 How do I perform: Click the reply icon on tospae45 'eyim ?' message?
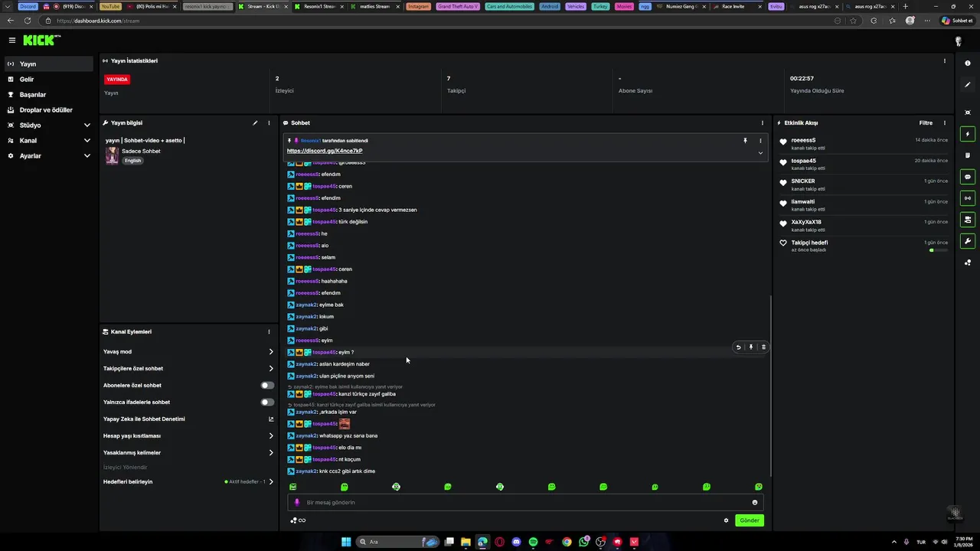738,347
